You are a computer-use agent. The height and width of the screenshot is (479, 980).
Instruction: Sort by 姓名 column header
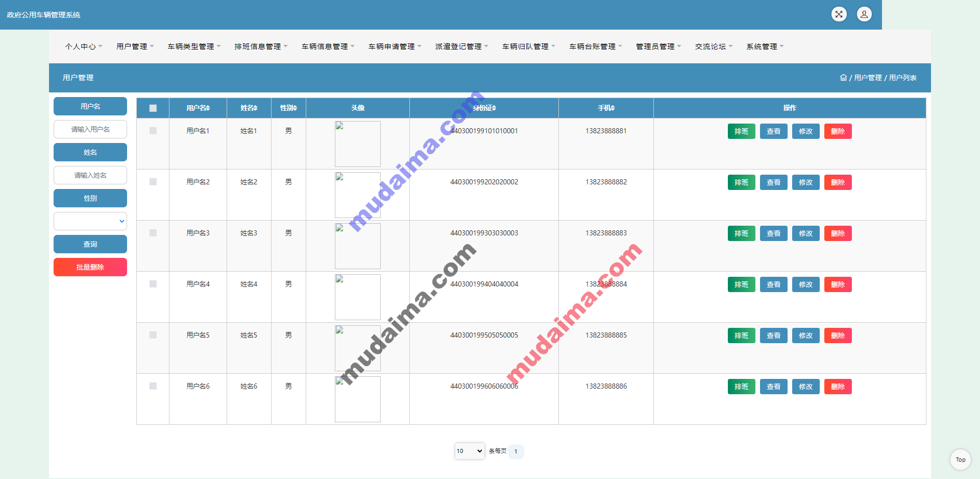pos(249,108)
